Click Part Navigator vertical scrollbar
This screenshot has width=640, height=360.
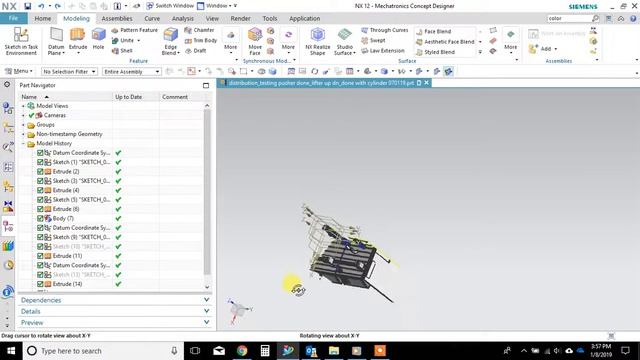(207, 192)
